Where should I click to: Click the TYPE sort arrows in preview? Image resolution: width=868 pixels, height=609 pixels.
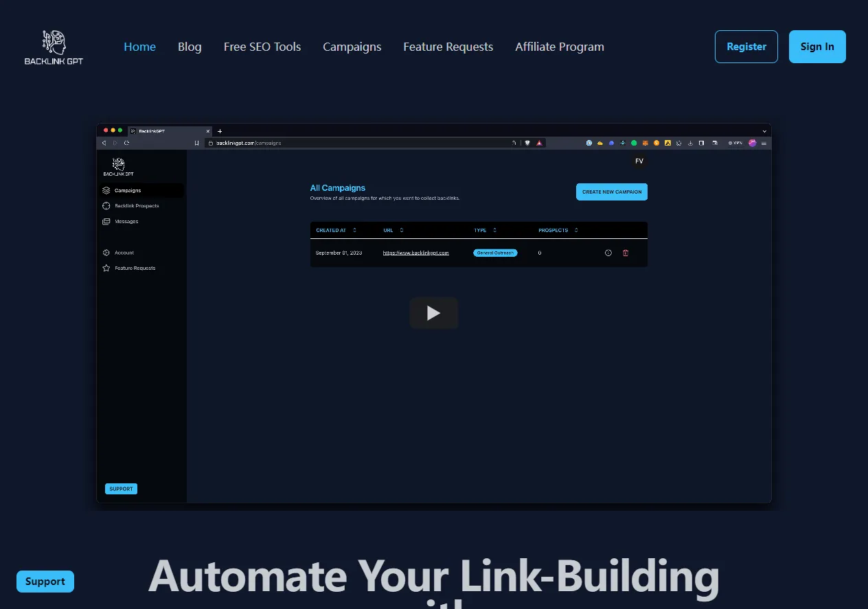pyautogui.click(x=494, y=230)
